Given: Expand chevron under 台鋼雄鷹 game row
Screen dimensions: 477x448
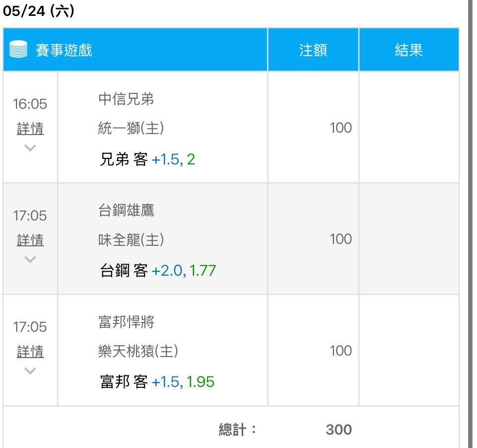Looking at the screenshot, I should coord(30,259).
